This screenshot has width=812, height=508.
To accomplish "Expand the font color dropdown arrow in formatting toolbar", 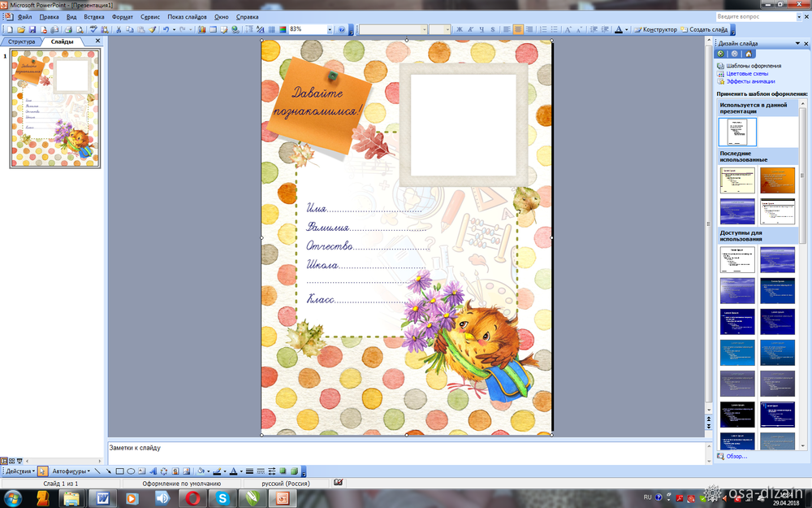I will (626, 29).
